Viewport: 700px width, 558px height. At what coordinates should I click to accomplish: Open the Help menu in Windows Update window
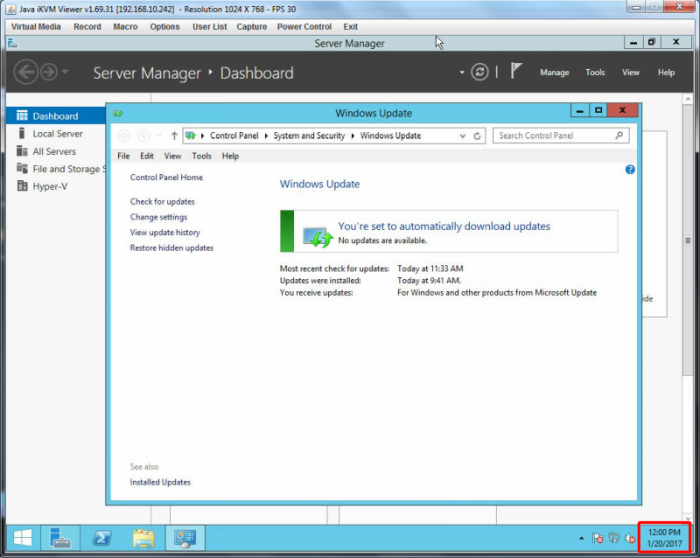pos(230,156)
